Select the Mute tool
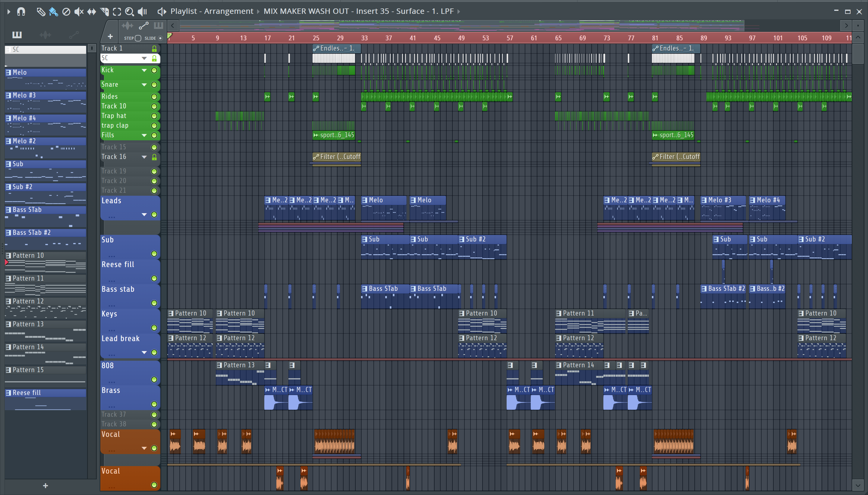This screenshot has width=868, height=495. [79, 12]
